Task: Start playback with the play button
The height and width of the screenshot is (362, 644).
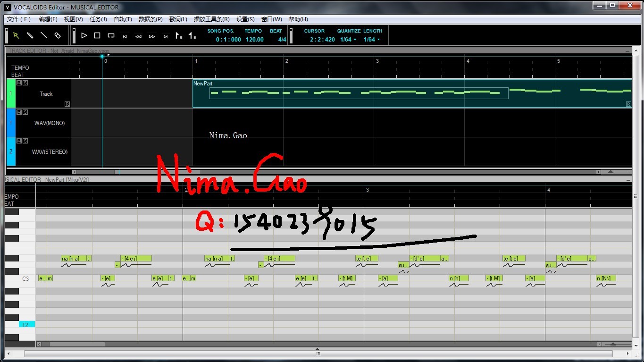Action: coord(84,35)
